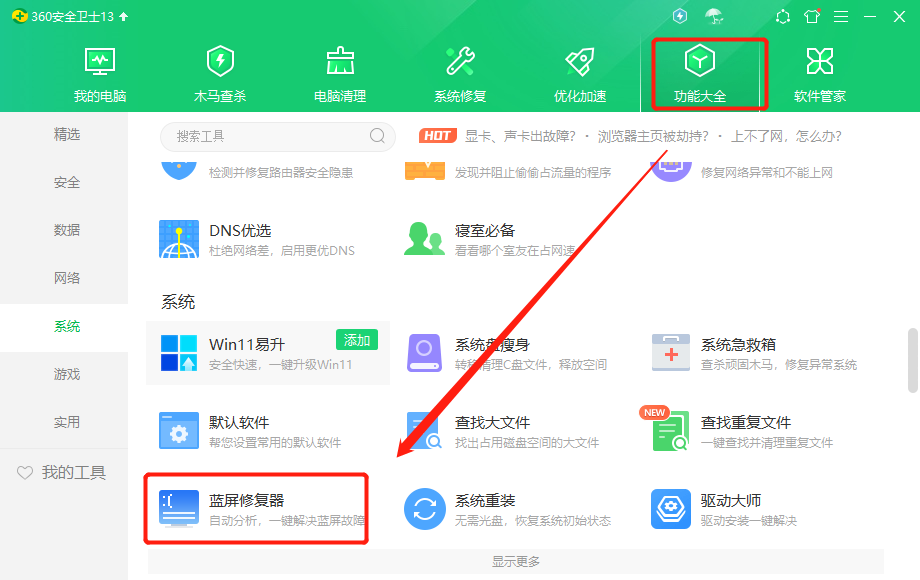
Task: Open 我的电脑 monitor icon
Action: 100,61
